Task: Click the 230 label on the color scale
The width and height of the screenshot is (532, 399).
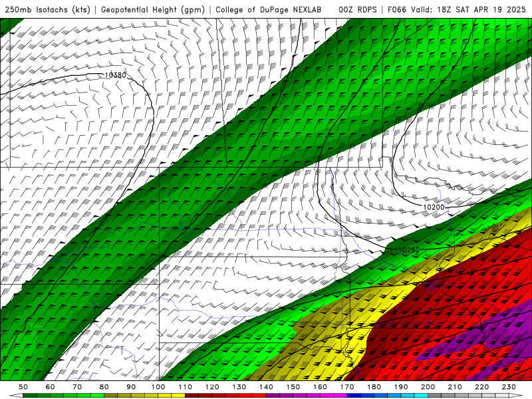Action: [x=509, y=387]
